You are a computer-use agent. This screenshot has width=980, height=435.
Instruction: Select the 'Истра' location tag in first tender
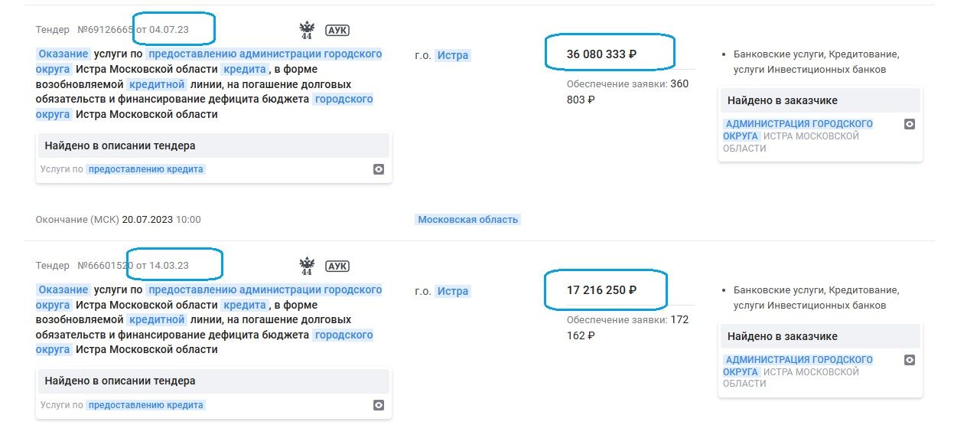[x=452, y=55]
